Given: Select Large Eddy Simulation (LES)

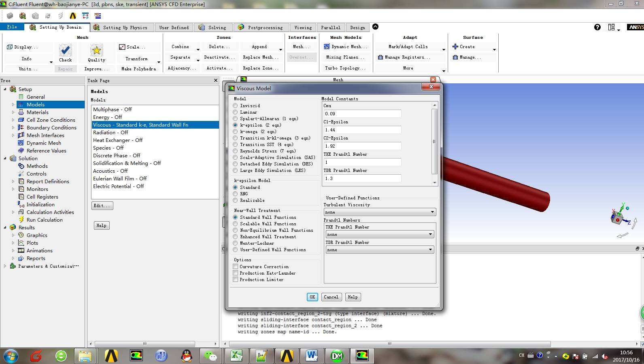Looking at the screenshot, I should [x=235, y=170].
